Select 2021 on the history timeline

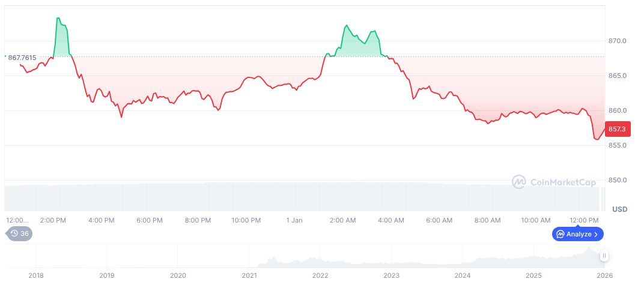[249, 275]
